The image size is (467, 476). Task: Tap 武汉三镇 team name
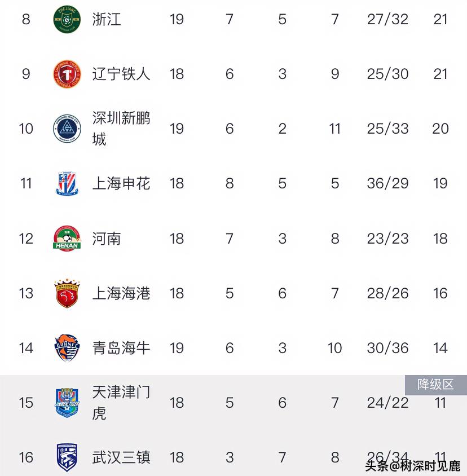[121, 457]
